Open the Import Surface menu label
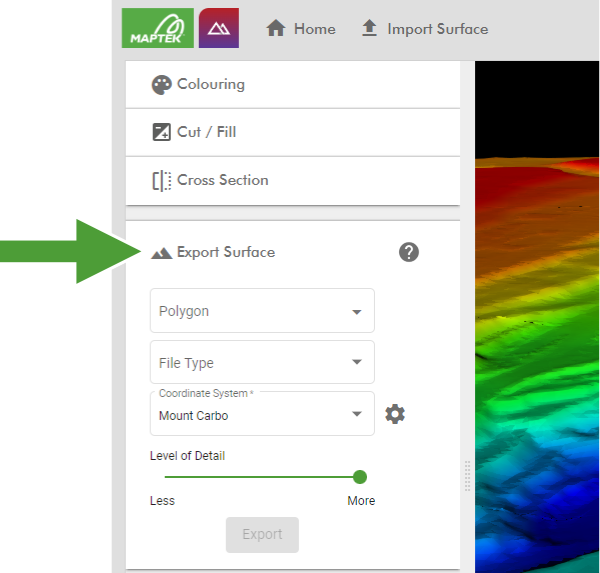This screenshot has height=573, width=600. click(x=438, y=29)
